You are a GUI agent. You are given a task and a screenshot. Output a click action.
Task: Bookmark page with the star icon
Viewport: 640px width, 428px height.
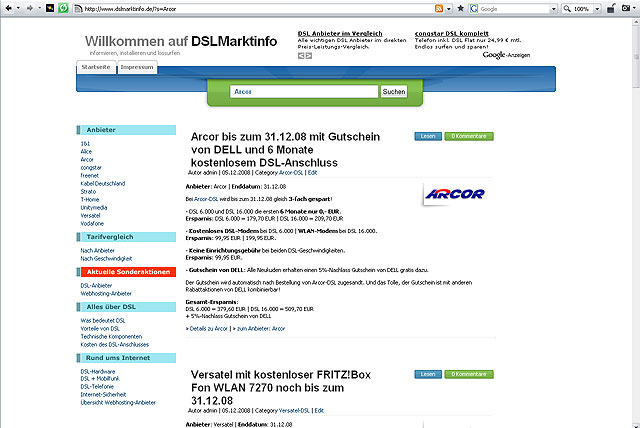[460, 8]
